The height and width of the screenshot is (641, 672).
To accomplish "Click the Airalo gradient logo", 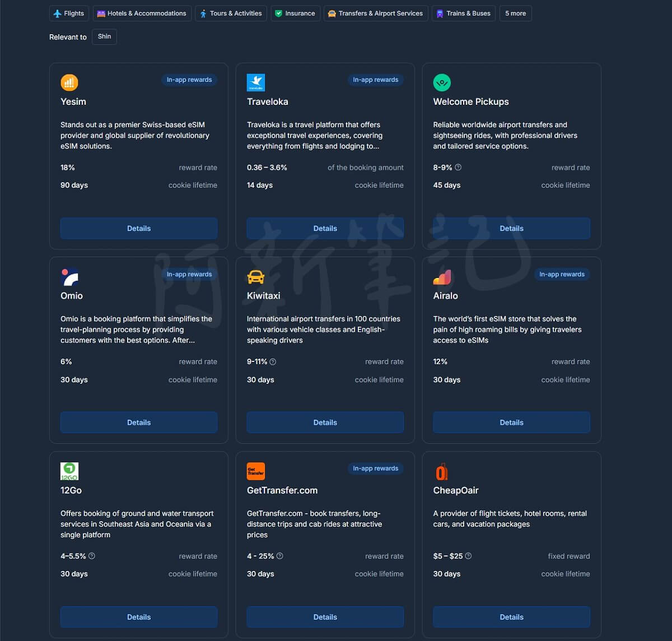I will coord(442,277).
